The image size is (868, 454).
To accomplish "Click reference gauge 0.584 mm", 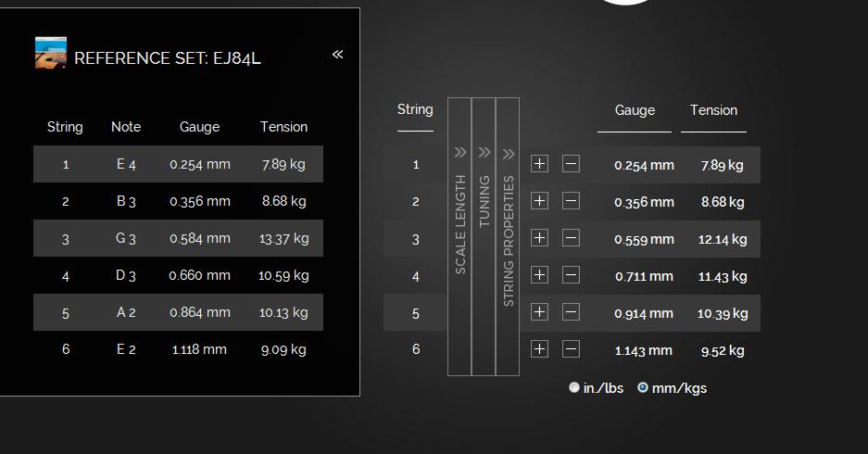I will pos(200,239).
